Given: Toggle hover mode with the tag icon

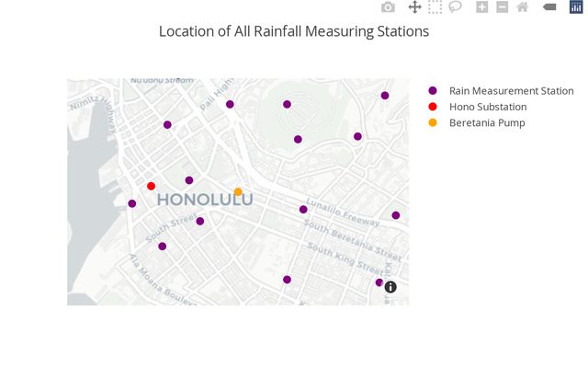Looking at the screenshot, I should pos(549,7).
